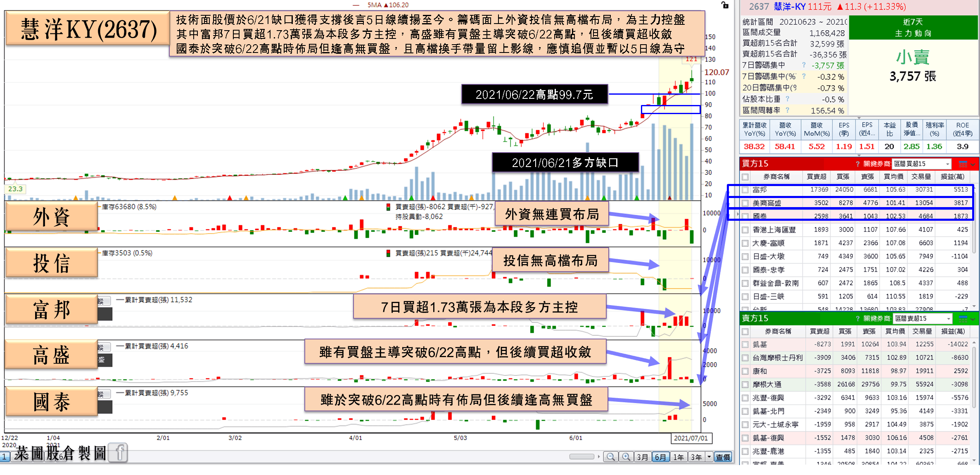Open the help icon next to 區間周轉率

pos(787,110)
